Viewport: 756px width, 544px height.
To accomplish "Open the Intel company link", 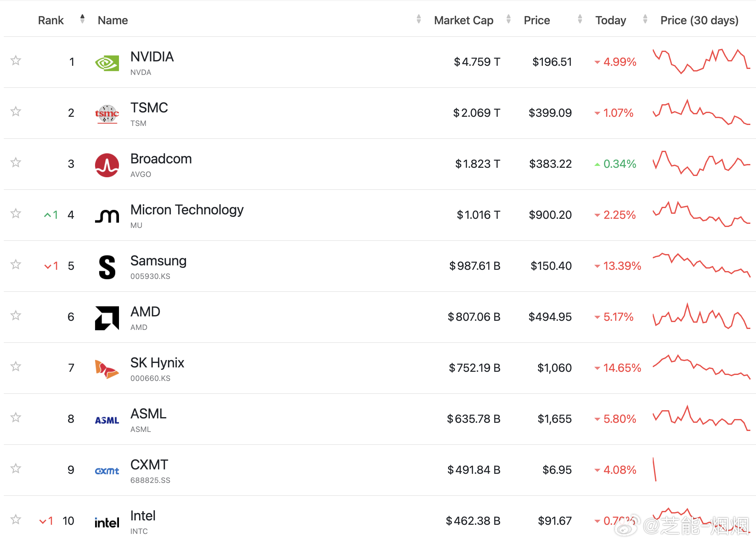I will (x=143, y=516).
